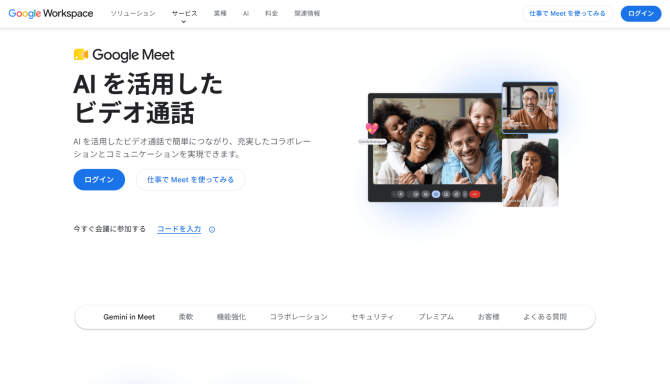Open the サービス menu

pyautogui.click(x=185, y=13)
